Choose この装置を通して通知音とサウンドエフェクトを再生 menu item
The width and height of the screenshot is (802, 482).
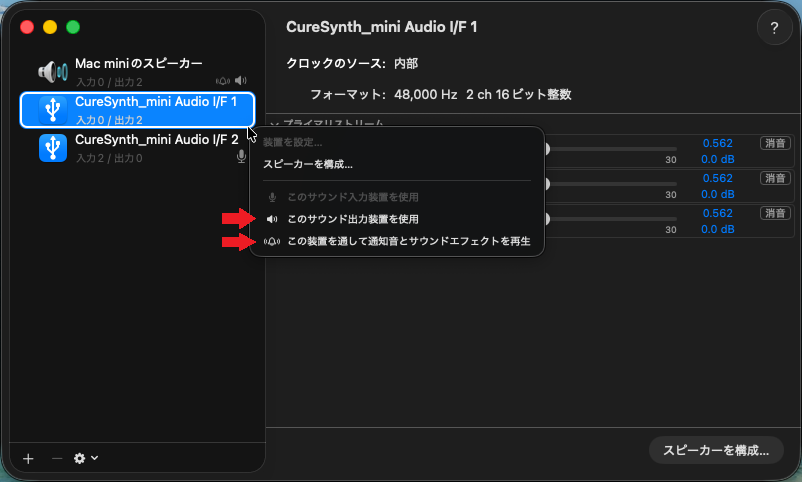pos(408,242)
